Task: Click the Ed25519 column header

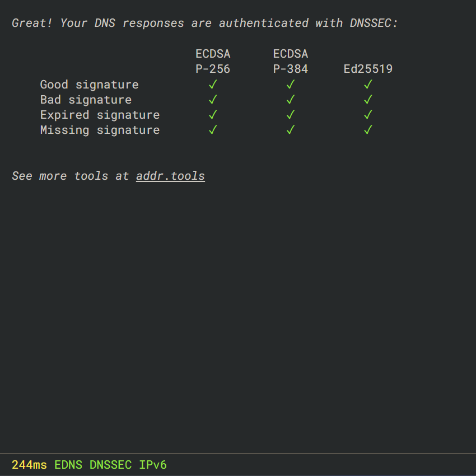Action: click(x=368, y=69)
